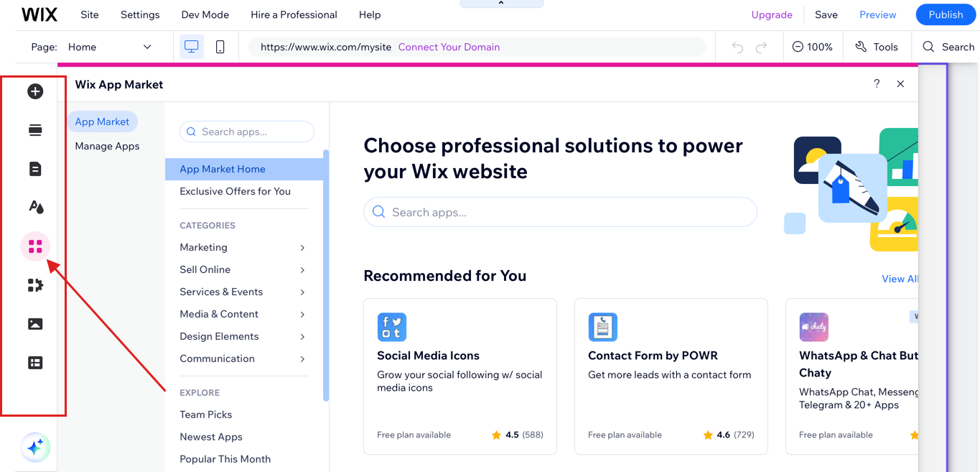Click the Chaty WhatsApp app icon

coord(814,327)
